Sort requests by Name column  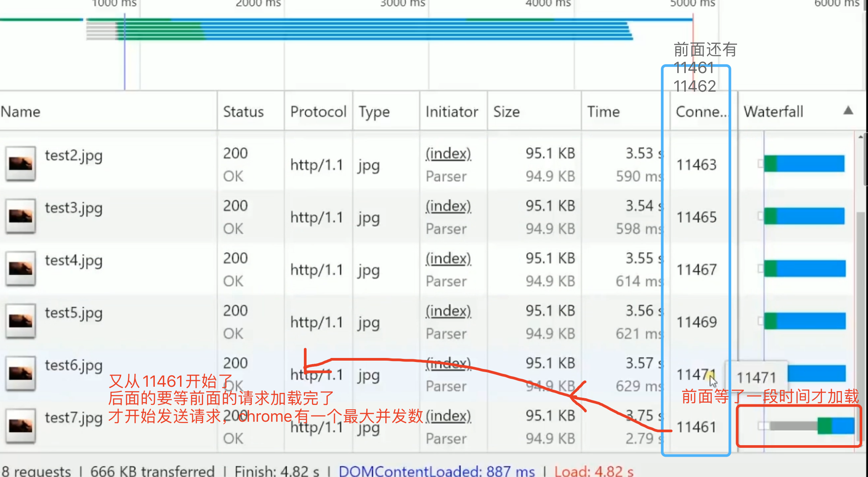click(20, 112)
